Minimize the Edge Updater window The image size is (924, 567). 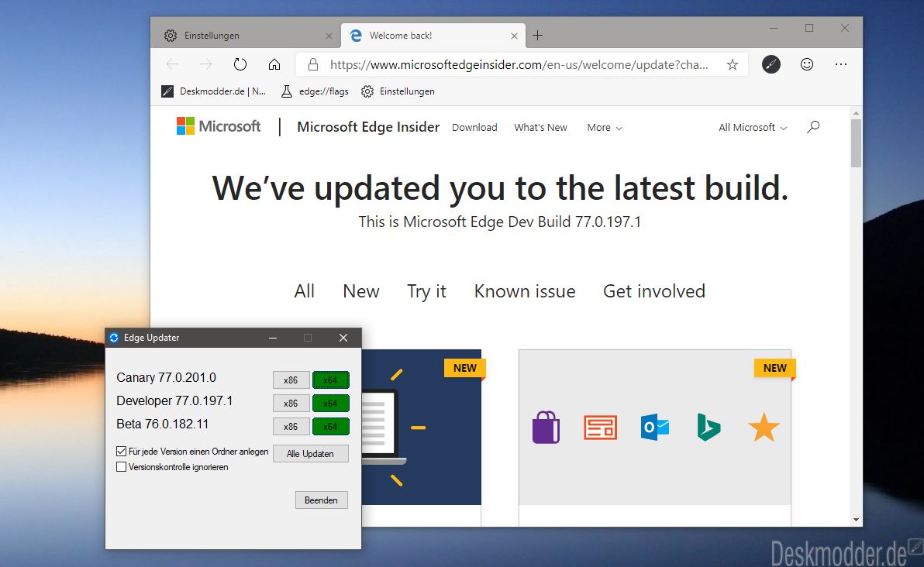click(273, 338)
